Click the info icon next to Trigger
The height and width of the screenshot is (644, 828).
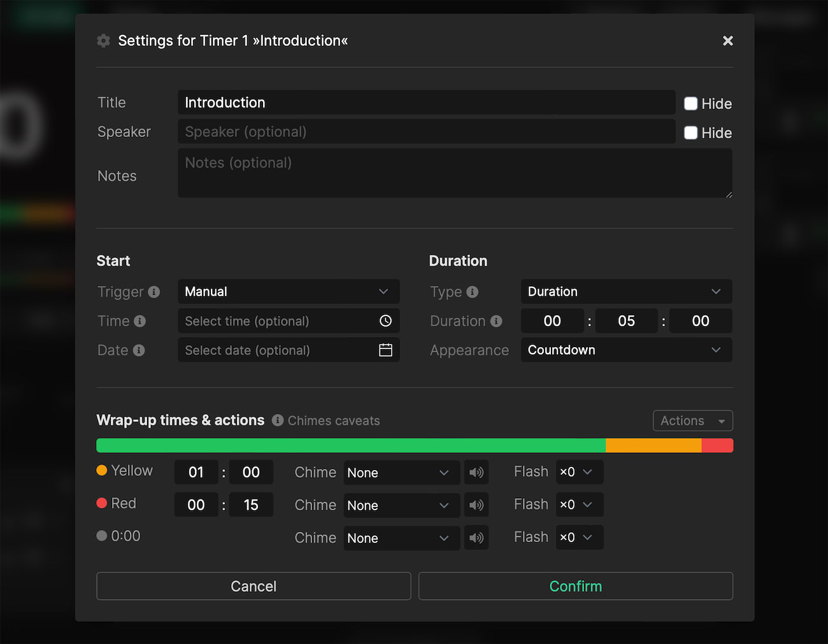coord(153,292)
